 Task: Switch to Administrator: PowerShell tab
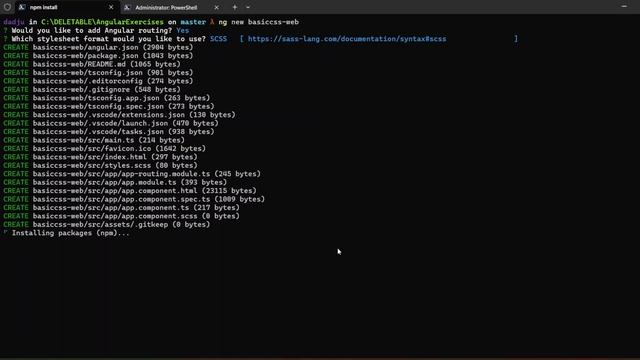coord(166,7)
